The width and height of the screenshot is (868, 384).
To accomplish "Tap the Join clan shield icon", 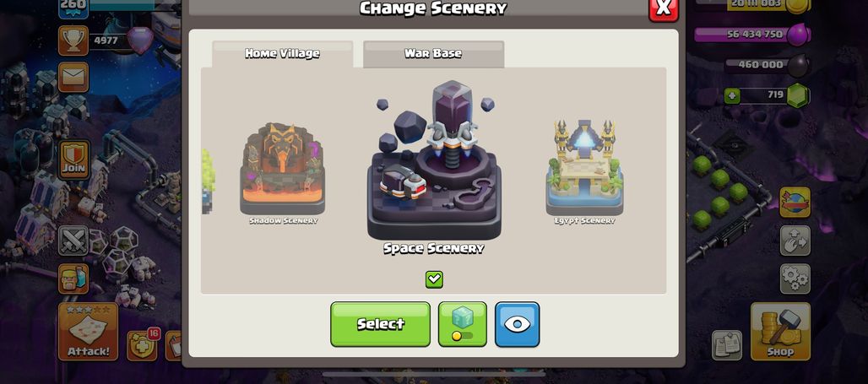I will (x=73, y=160).
